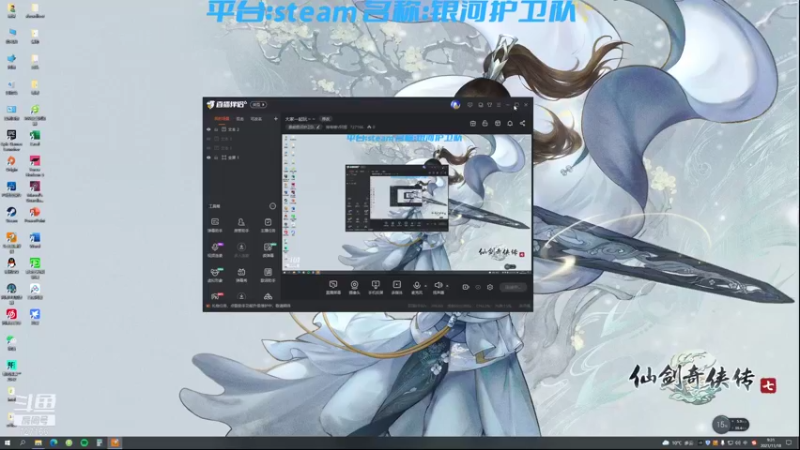Click the popularity flame icon under title
Image resolution: width=800 pixels, height=450 pixels.
click(369, 127)
